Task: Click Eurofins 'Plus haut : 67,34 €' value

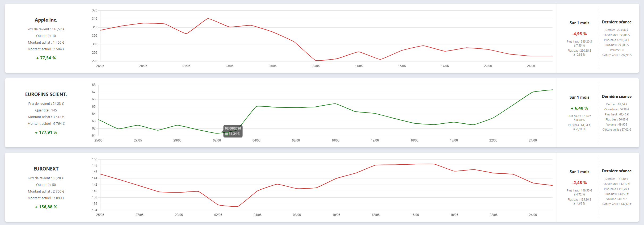Action: [x=579, y=116]
